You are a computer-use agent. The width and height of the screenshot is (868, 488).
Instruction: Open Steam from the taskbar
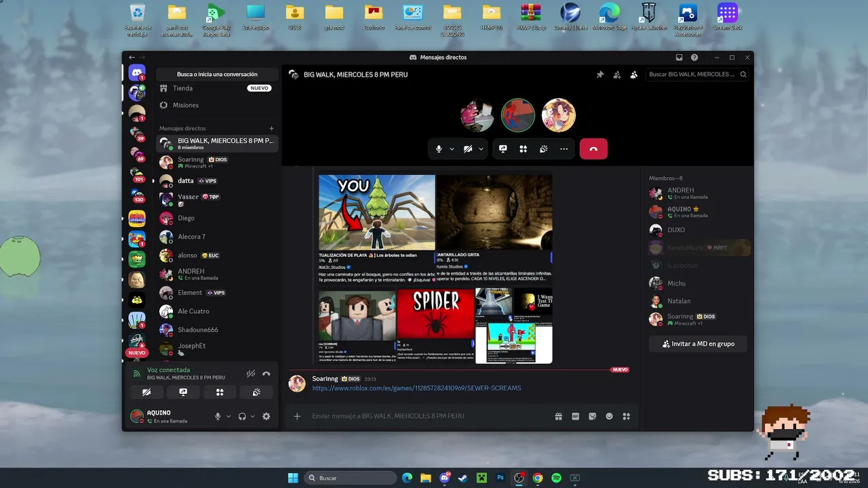464,478
